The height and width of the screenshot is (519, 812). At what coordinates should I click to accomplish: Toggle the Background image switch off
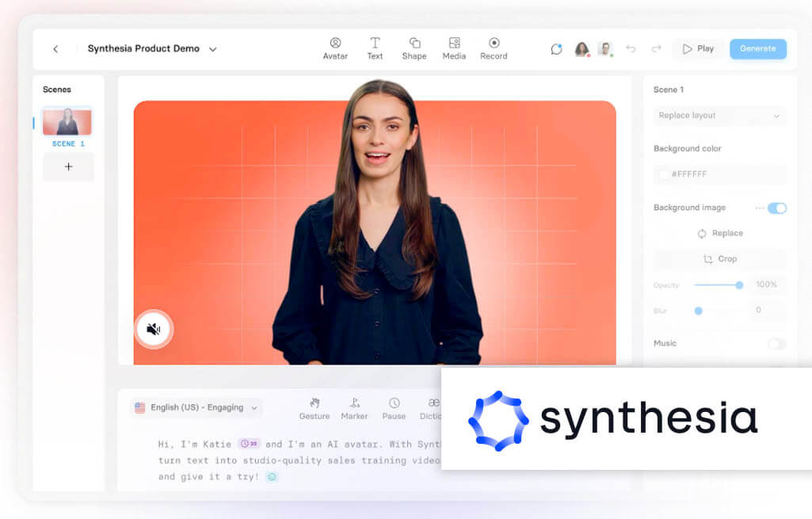pyautogui.click(x=776, y=208)
